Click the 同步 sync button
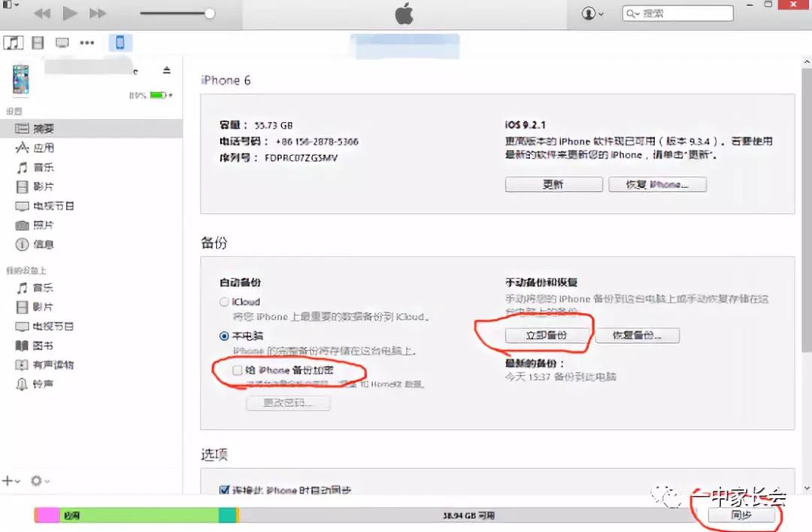The image size is (812, 532). [741, 515]
